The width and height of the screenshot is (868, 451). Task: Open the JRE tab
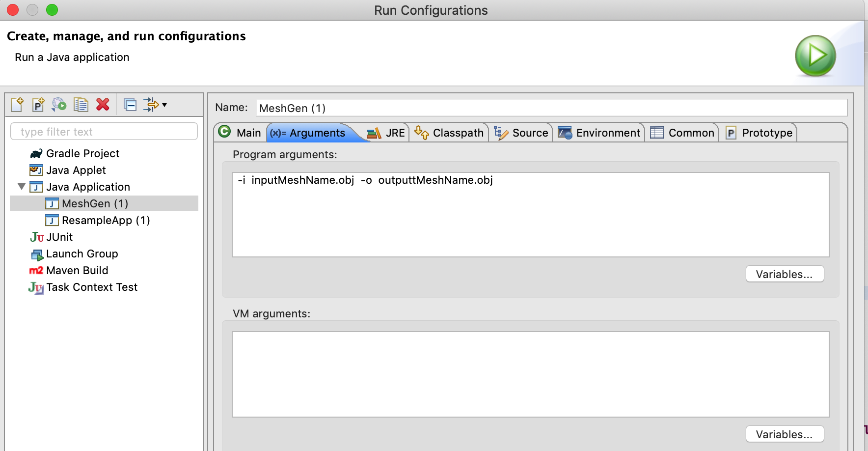click(387, 133)
